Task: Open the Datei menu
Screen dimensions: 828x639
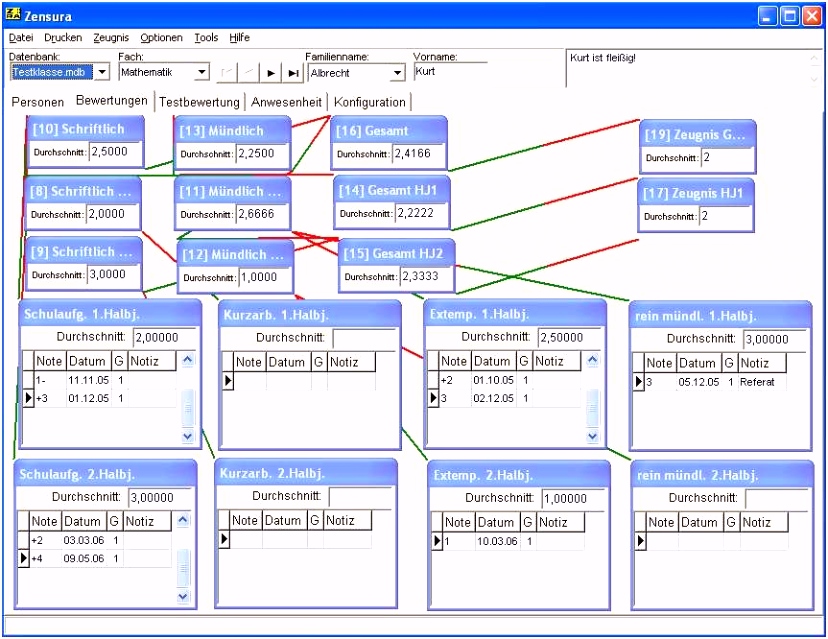Action: click(21, 37)
